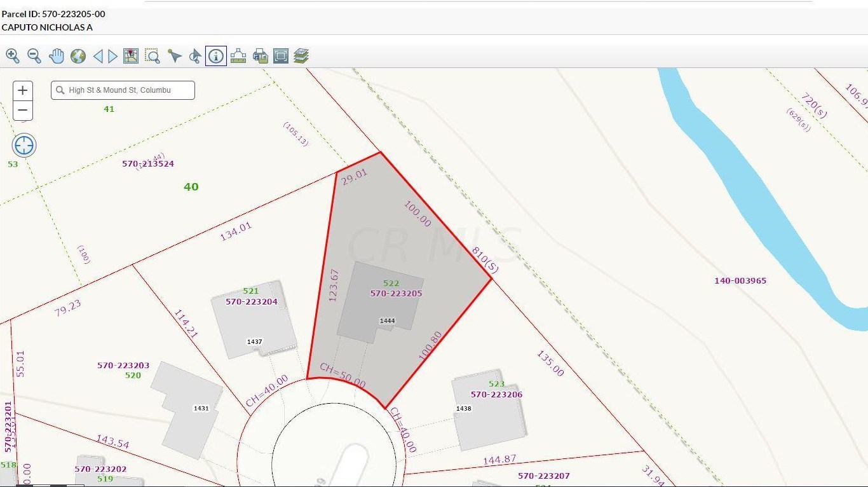Activate the pan hand tool
This screenshot has width=868, height=487.
[57, 56]
